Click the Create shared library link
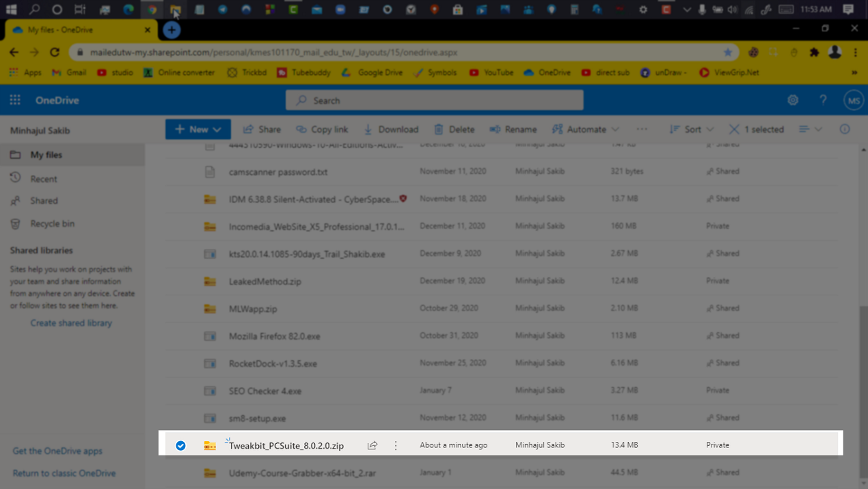This screenshot has height=489, width=868. point(72,323)
